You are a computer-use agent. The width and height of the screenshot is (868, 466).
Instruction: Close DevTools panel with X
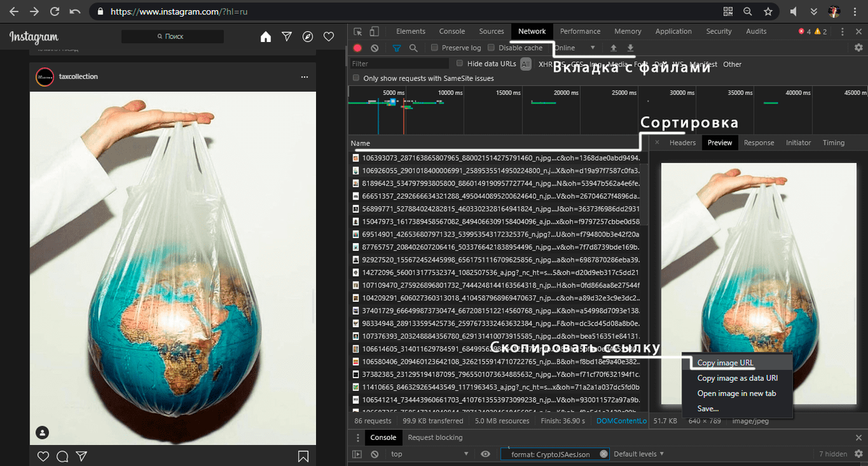point(859,31)
